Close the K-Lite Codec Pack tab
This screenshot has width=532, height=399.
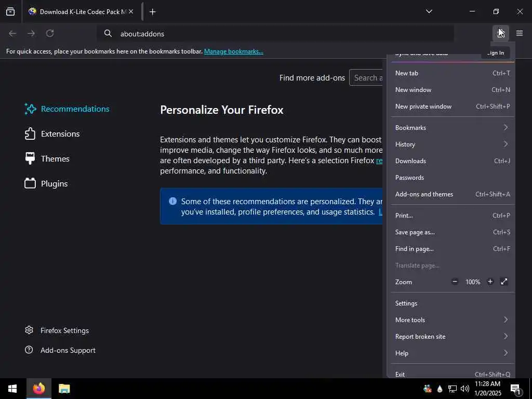click(131, 11)
